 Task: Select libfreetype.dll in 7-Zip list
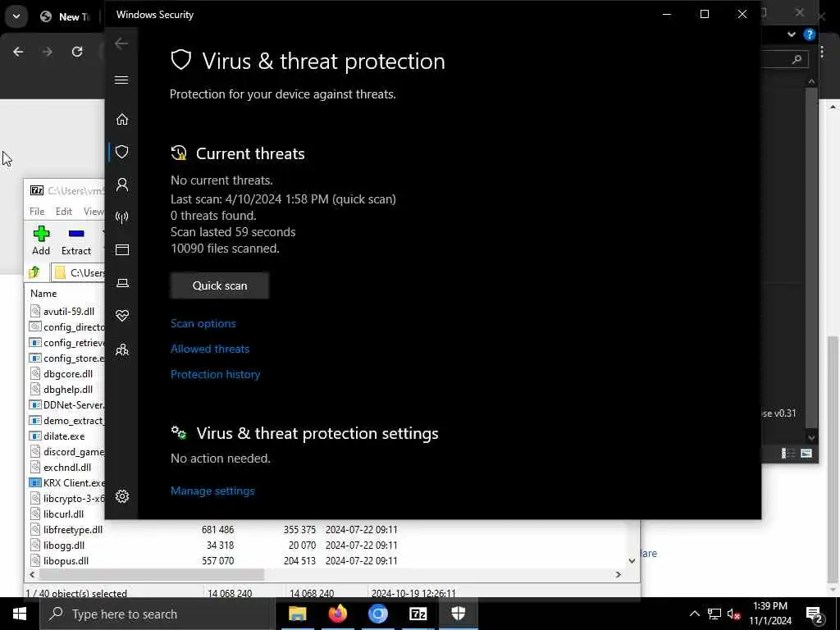(x=73, y=530)
